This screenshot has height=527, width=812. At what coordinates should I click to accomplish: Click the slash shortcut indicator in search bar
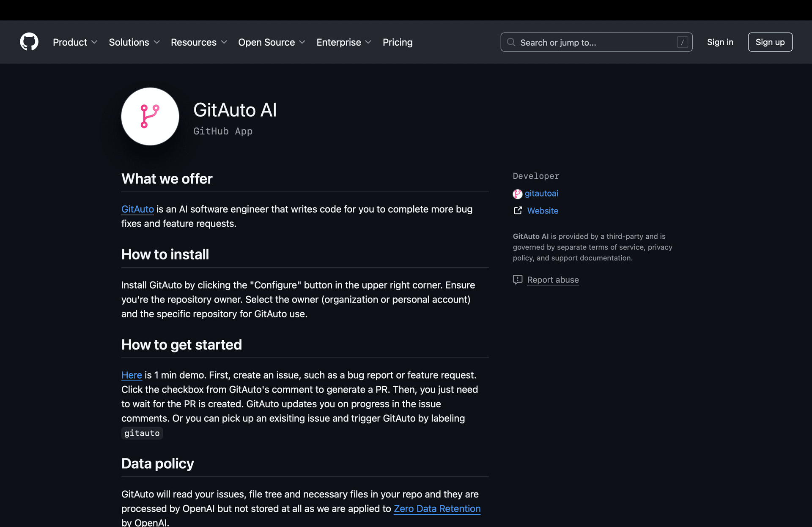coord(683,42)
